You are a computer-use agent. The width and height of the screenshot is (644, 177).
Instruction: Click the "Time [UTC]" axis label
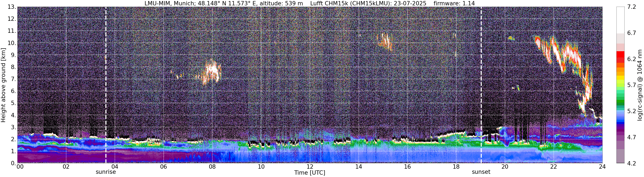pyautogui.click(x=310, y=173)
